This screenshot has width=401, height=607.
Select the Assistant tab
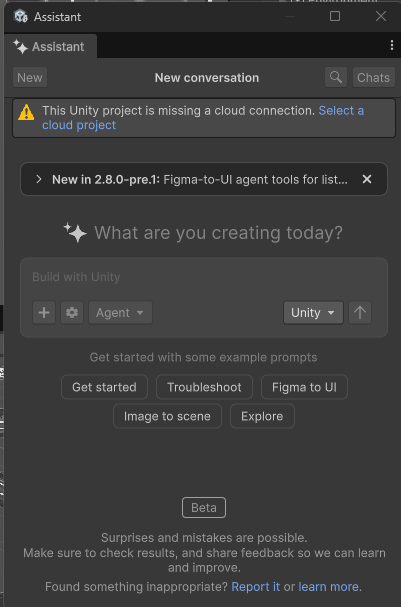pyautogui.click(x=50, y=46)
